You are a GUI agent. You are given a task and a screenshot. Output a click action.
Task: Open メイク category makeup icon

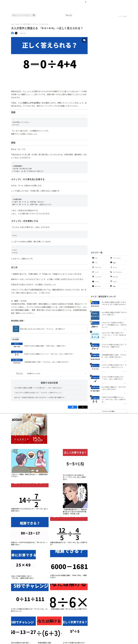tap(93, 272)
